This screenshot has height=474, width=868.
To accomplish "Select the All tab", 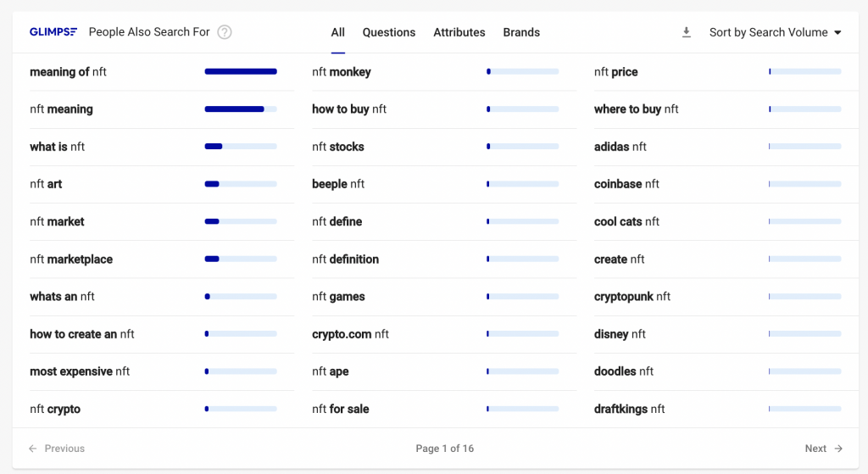I will (337, 33).
